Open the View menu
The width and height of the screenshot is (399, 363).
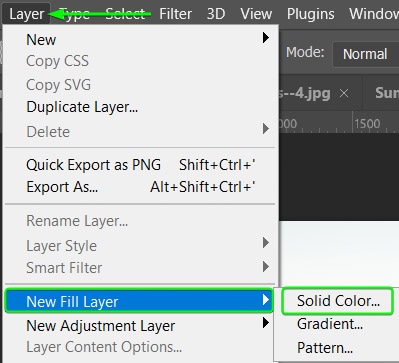tap(256, 14)
